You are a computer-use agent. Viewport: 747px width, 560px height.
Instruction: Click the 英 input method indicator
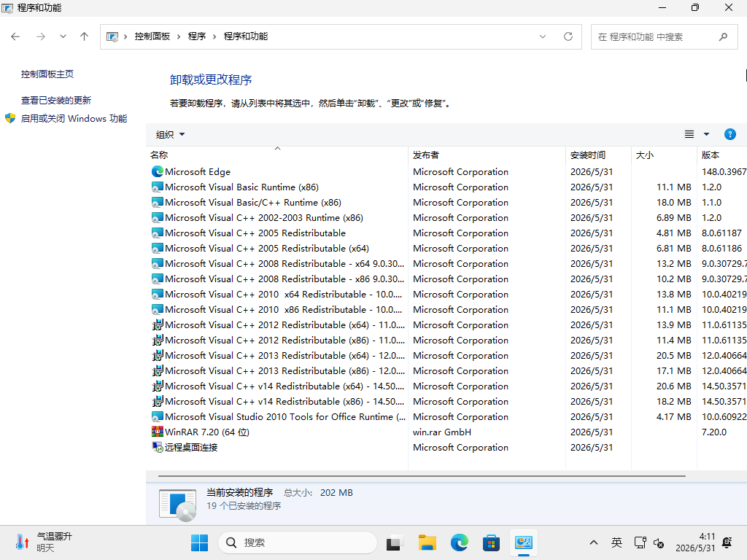[x=616, y=542]
